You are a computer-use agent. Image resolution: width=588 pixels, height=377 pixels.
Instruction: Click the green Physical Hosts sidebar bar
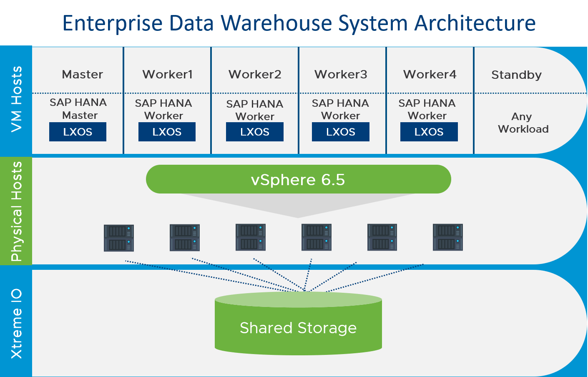click(16, 211)
